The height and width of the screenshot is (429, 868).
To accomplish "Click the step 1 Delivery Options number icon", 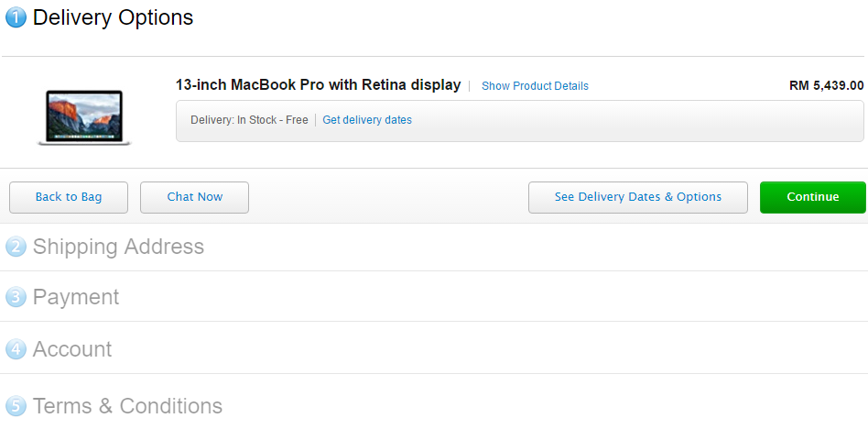I will point(16,17).
